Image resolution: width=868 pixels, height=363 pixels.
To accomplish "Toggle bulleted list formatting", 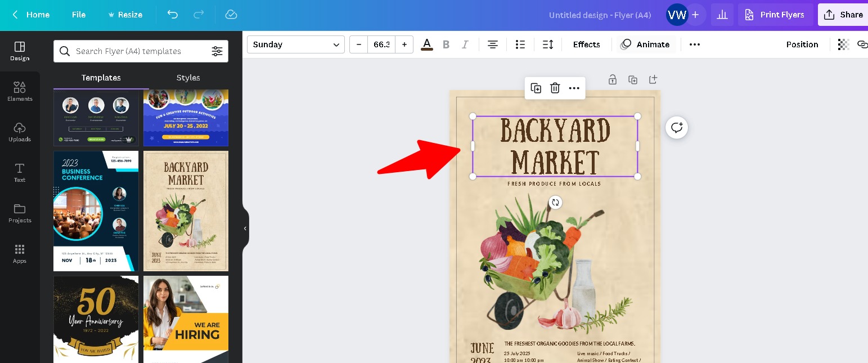I will pyautogui.click(x=520, y=44).
